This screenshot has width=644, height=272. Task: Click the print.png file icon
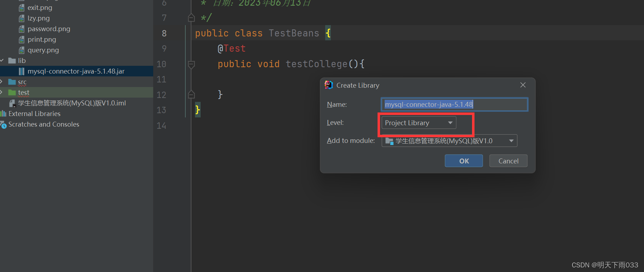click(x=22, y=40)
